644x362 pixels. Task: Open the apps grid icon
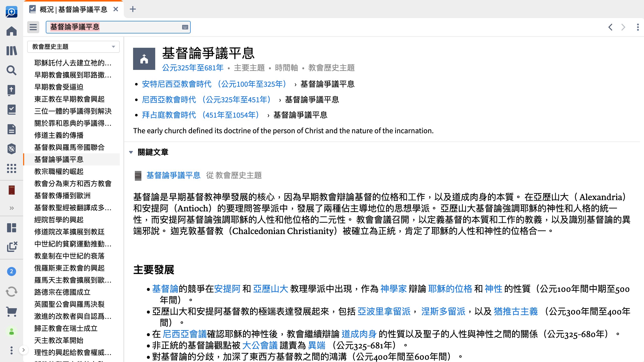[x=12, y=168]
